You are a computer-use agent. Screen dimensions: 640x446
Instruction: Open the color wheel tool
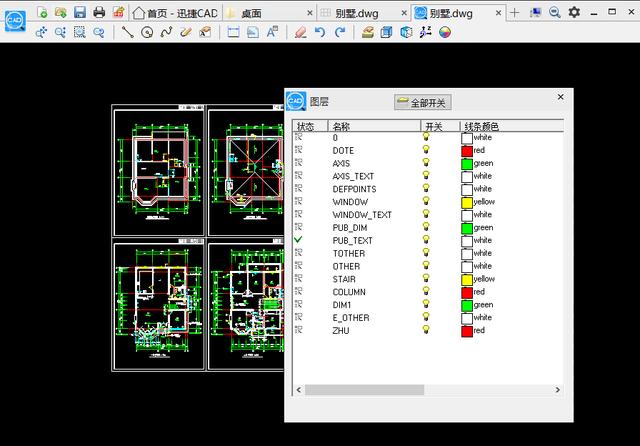[445, 32]
